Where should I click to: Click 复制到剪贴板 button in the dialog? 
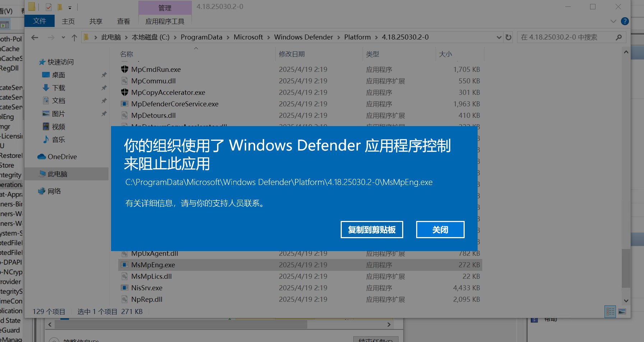(x=372, y=230)
